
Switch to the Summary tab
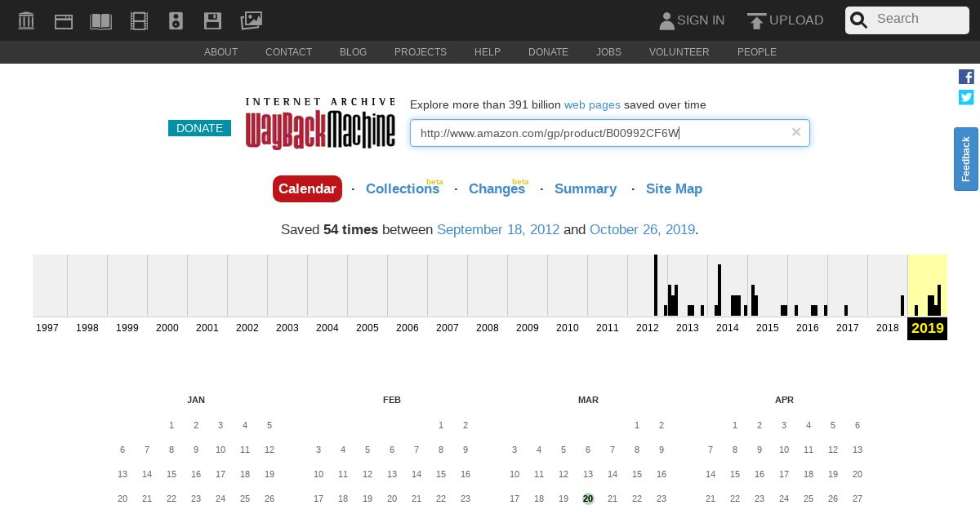[586, 188]
